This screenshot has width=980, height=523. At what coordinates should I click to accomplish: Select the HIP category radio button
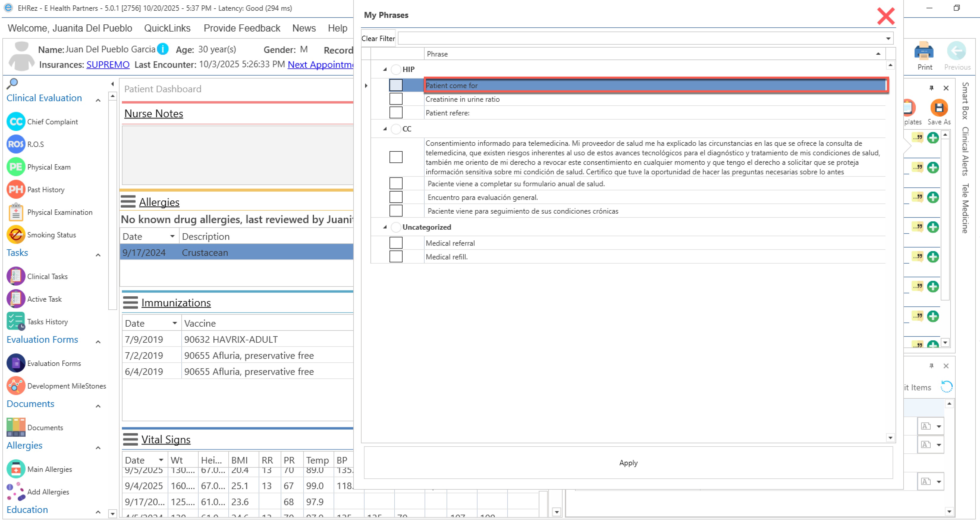pos(396,69)
